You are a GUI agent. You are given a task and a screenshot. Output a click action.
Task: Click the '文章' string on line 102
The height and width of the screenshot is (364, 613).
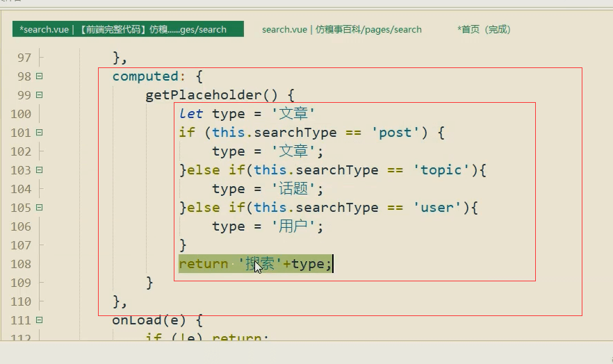tap(293, 151)
